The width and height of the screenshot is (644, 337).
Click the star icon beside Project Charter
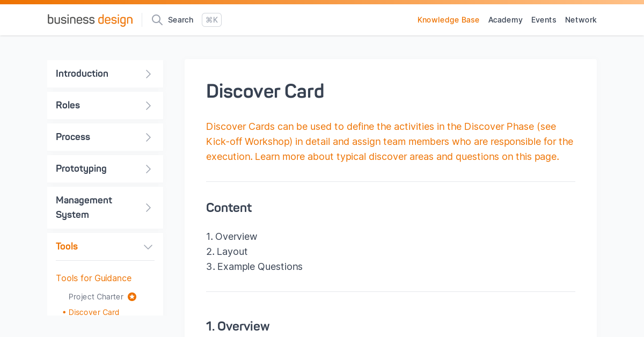132,297
